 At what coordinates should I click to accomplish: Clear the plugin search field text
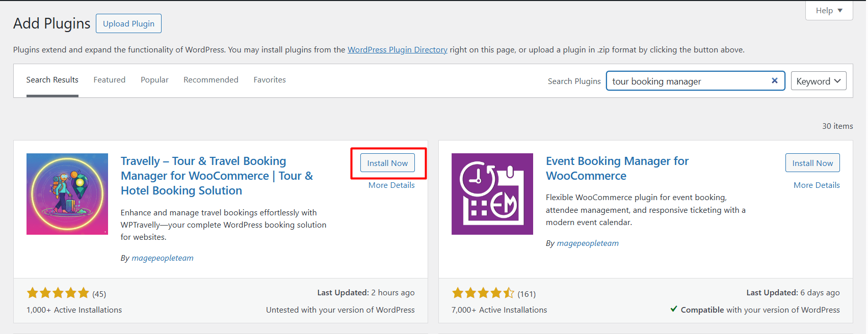(x=774, y=80)
